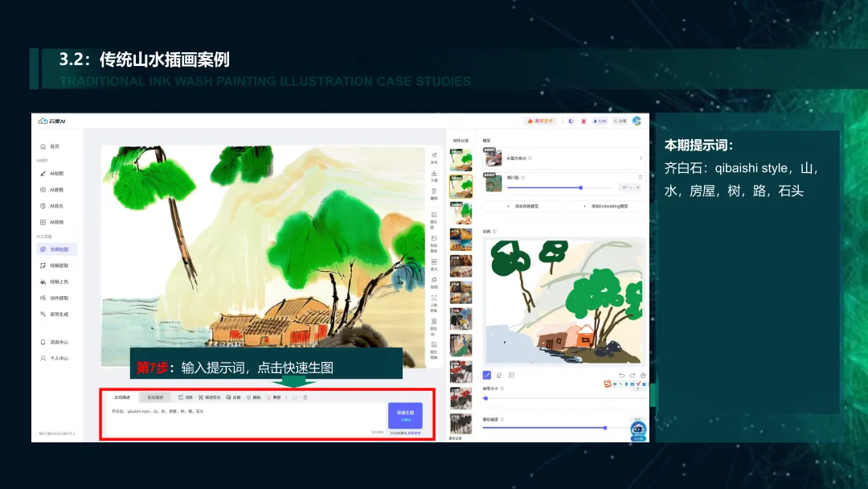Adjust the 重绘幅度 redraw strength slider
The image size is (868, 489).
click(x=556, y=428)
